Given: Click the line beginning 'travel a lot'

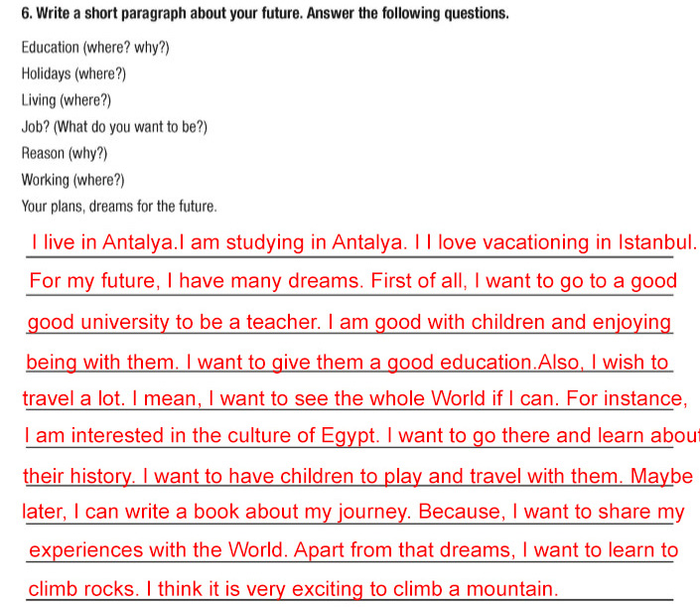Looking at the screenshot, I should pos(354,398).
